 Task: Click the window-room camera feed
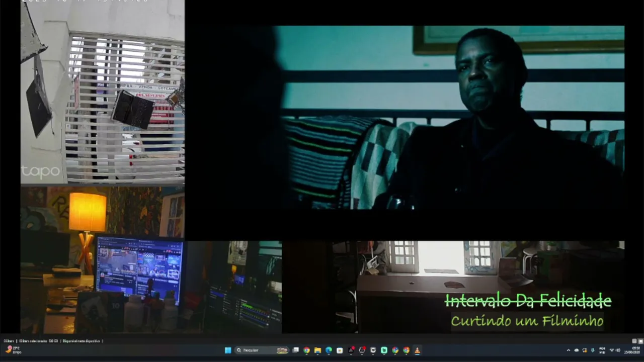[x=478, y=287]
